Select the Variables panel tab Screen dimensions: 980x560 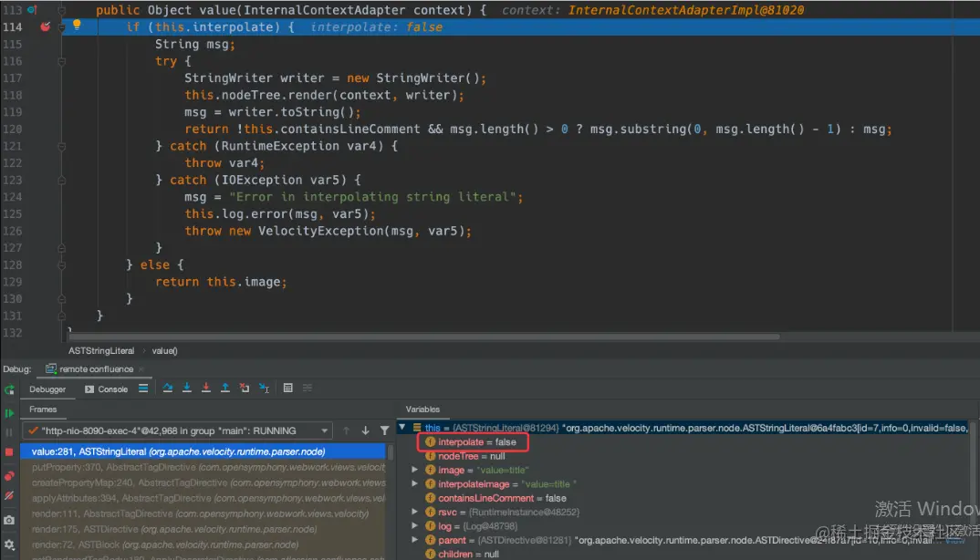(x=422, y=410)
